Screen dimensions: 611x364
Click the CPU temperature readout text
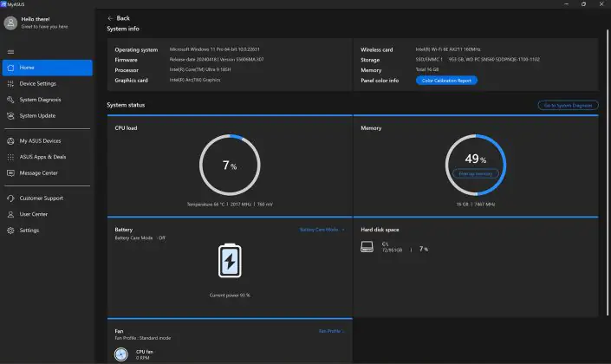pos(230,205)
